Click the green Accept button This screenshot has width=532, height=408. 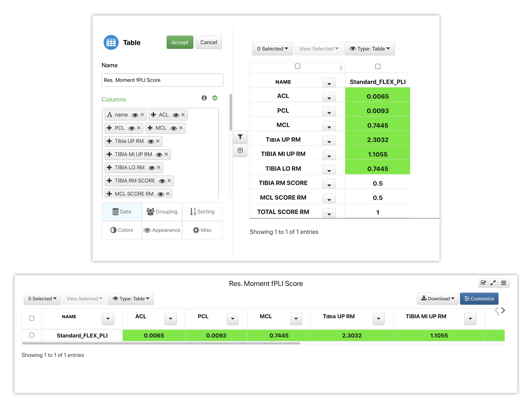click(180, 42)
